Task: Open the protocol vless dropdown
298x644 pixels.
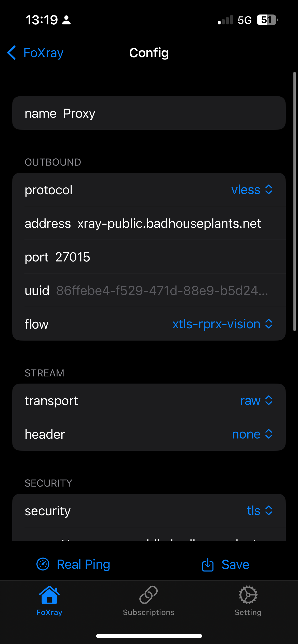Action: [x=252, y=190]
